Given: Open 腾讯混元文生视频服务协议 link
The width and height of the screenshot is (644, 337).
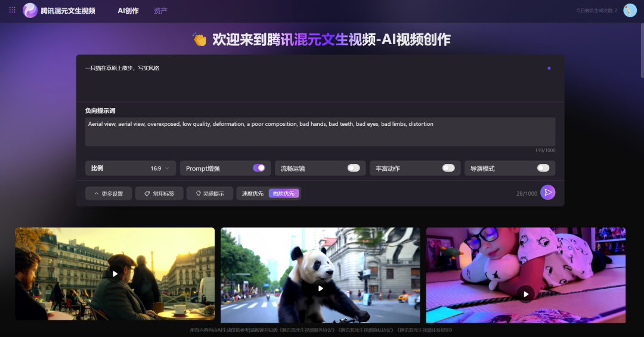Looking at the screenshot, I should 307,330.
